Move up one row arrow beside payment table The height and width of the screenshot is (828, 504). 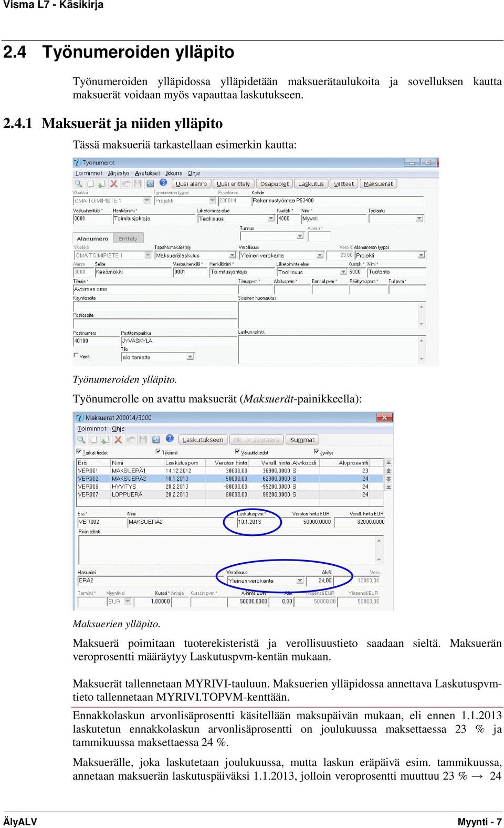(389, 471)
